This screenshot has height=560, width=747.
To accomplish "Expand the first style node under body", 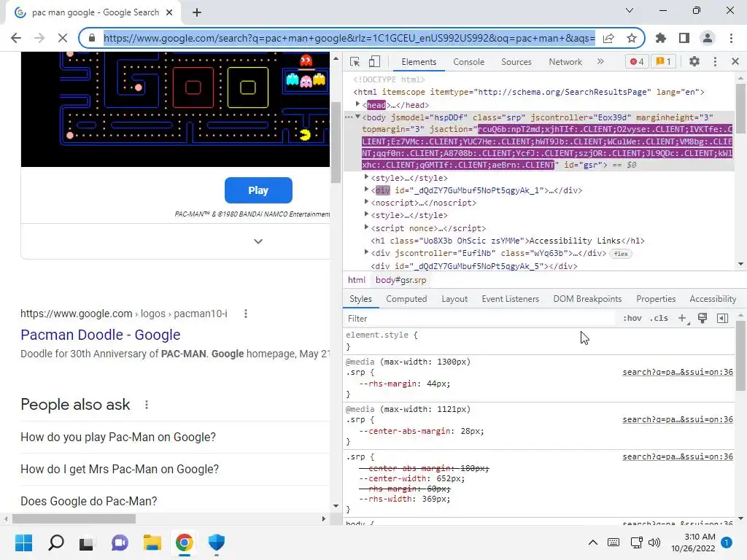I will [366, 177].
